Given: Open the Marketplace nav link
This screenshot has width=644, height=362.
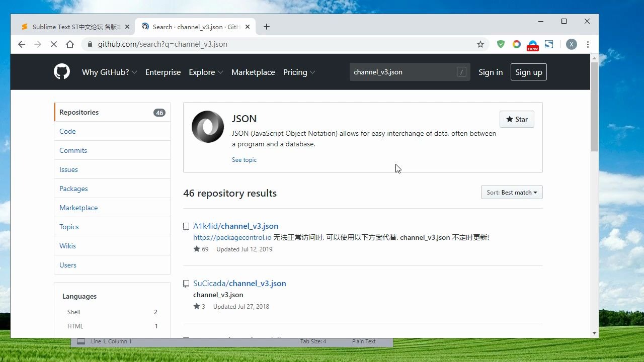Looking at the screenshot, I should click(x=253, y=72).
